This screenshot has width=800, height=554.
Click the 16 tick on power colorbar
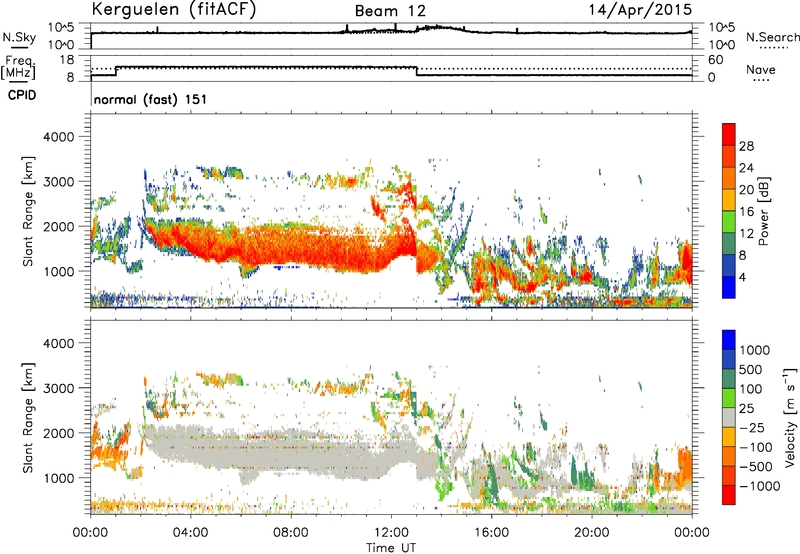tap(746, 212)
